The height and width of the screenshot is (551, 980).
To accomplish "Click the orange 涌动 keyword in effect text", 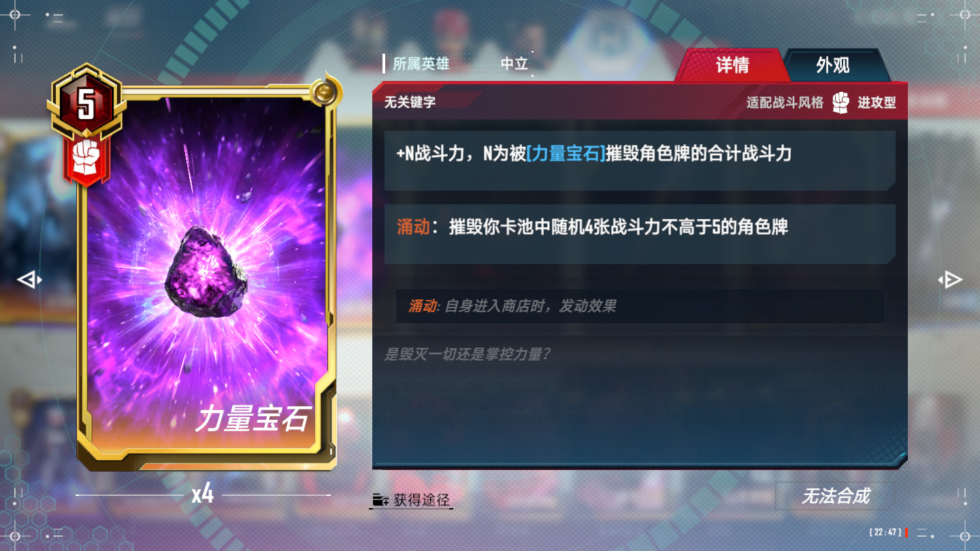I will coord(414,227).
